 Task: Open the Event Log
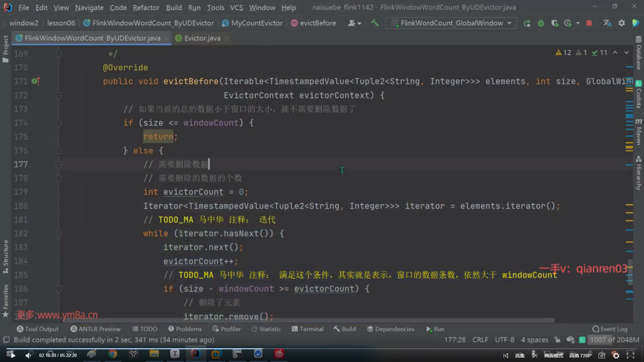(610, 329)
